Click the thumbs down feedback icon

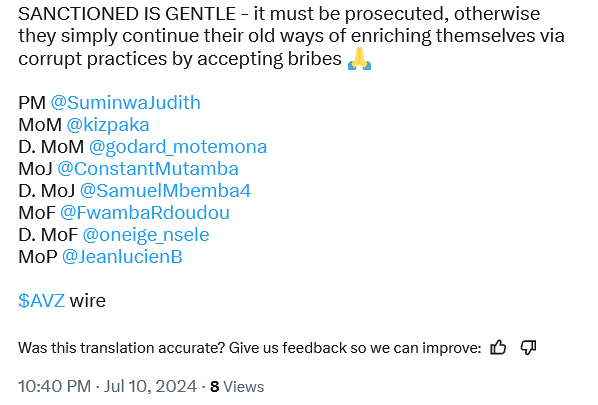click(x=528, y=347)
